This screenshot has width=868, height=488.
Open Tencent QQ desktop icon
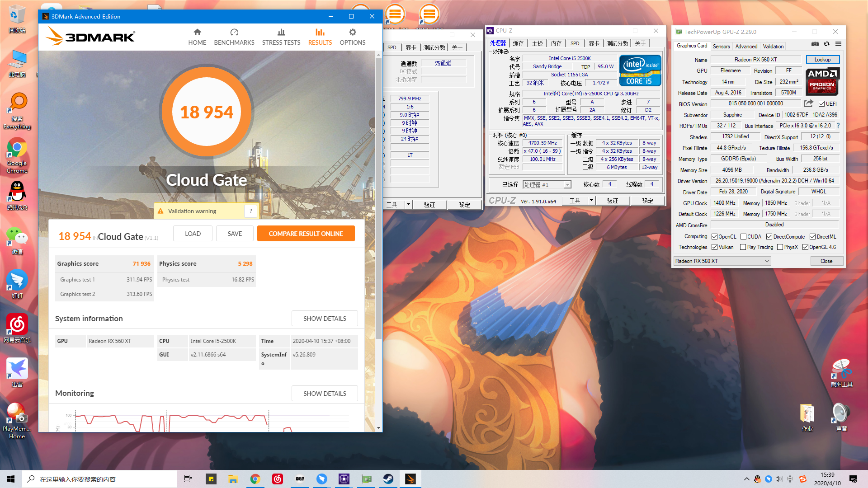point(17,196)
